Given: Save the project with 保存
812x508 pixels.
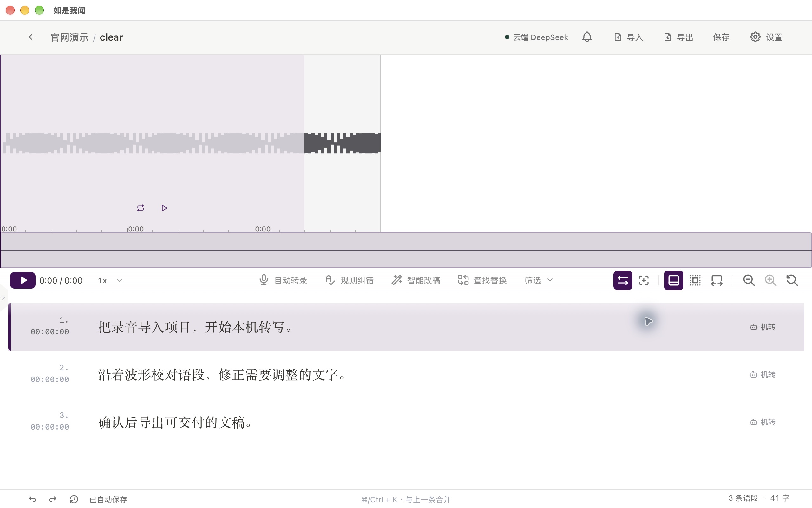Looking at the screenshot, I should pyautogui.click(x=721, y=37).
